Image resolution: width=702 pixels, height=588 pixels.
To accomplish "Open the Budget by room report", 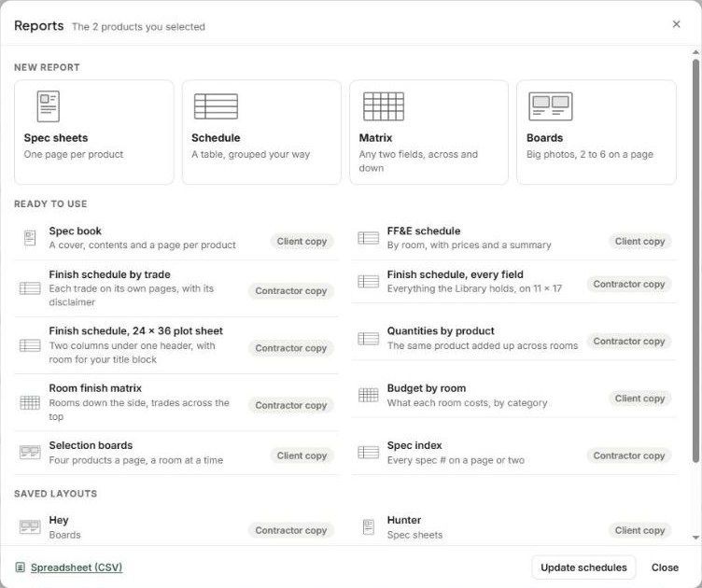I will (x=514, y=395).
